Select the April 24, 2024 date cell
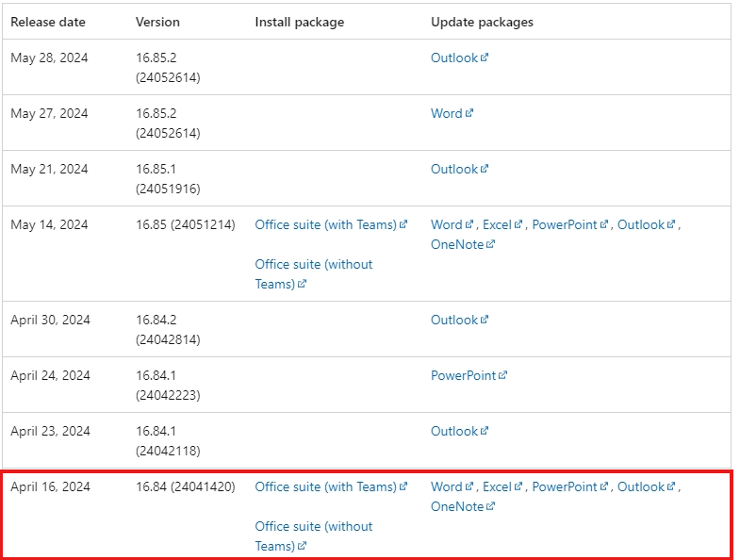 pyautogui.click(x=50, y=376)
